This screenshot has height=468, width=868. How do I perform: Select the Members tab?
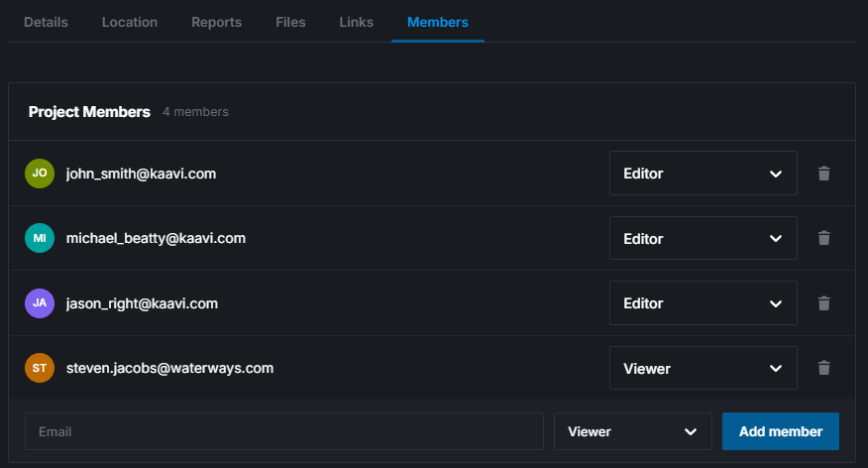(x=438, y=22)
